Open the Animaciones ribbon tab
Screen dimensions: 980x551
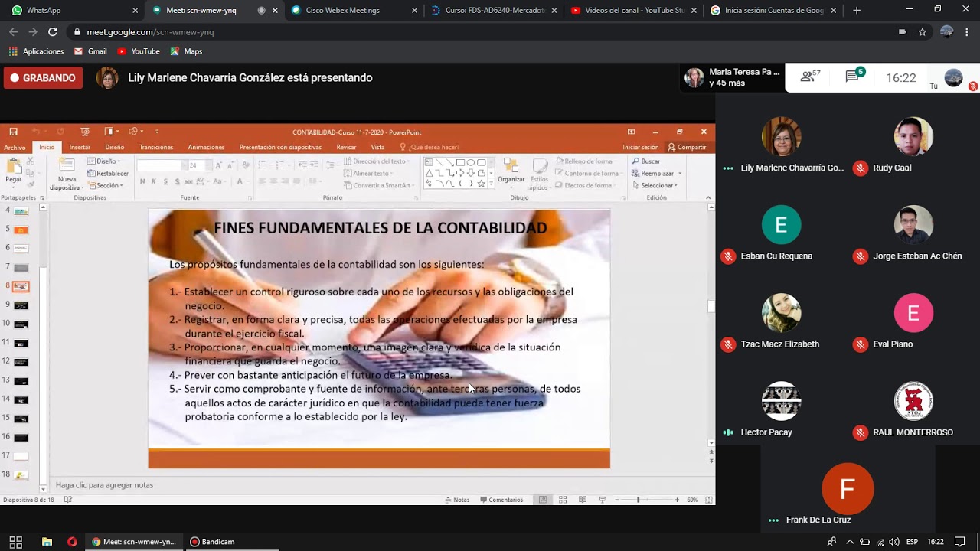point(205,147)
